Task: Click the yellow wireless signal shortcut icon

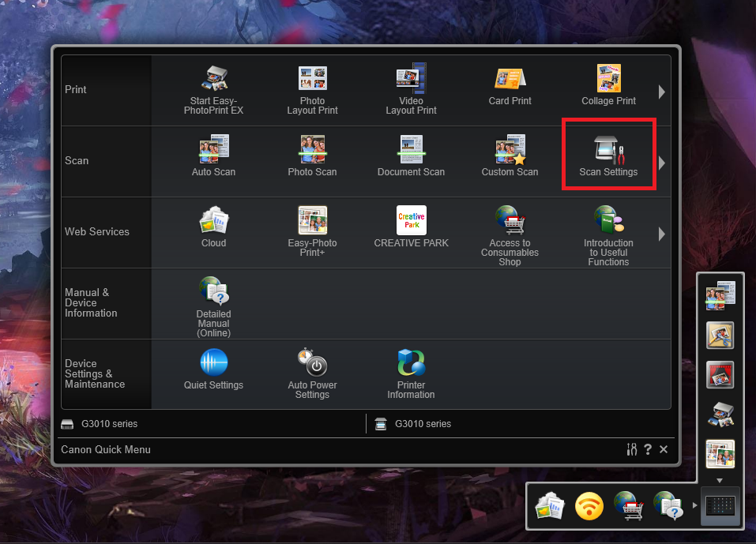Action: coord(589,506)
